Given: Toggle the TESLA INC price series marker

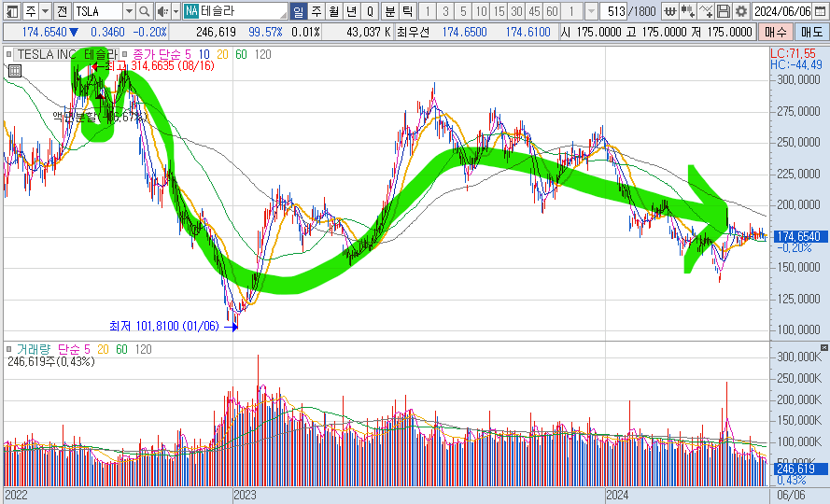Looking at the screenshot, I should click(9, 54).
